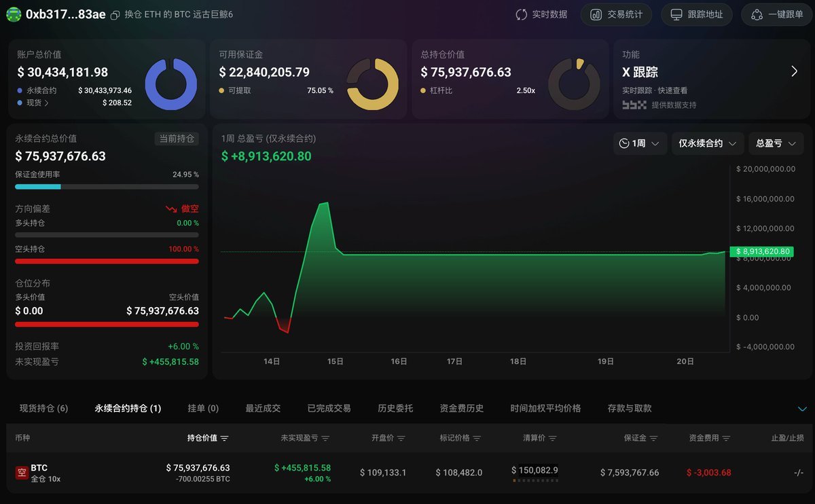The height and width of the screenshot is (504, 815).
Task: Click the sort icon next to 开盘价
Action: [x=401, y=439]
